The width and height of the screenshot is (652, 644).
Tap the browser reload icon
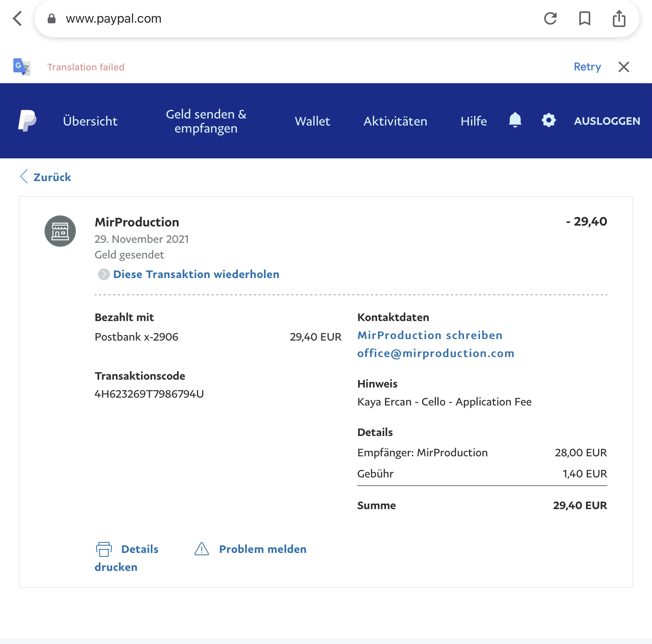[x=550, y=18]
